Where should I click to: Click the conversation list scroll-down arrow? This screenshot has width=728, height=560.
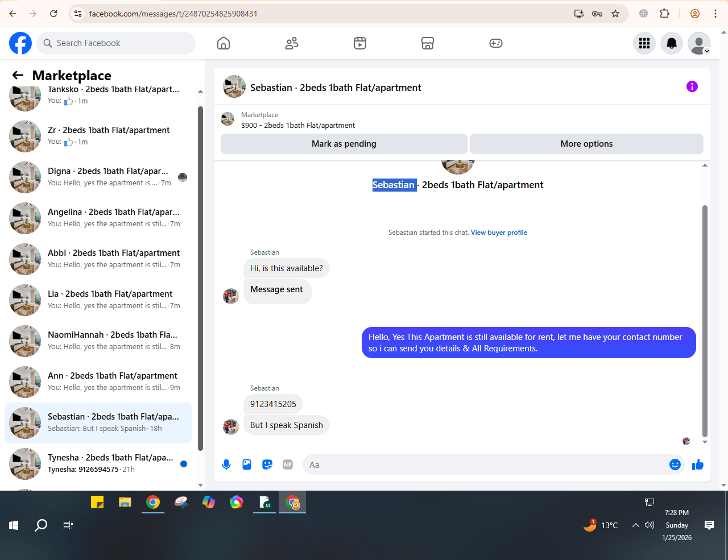click(x=200, y=485)
